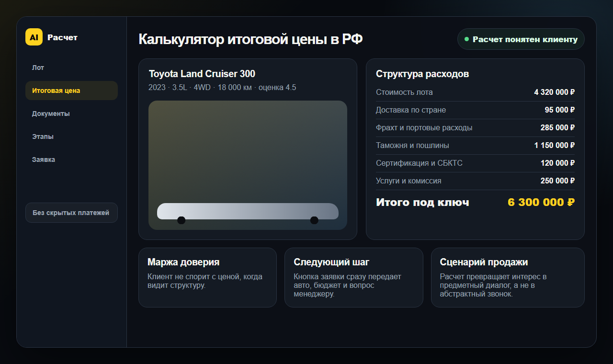Click the 120 000 ₽ value
Viewport: 613px width, 364px height.
pos(557,163)
